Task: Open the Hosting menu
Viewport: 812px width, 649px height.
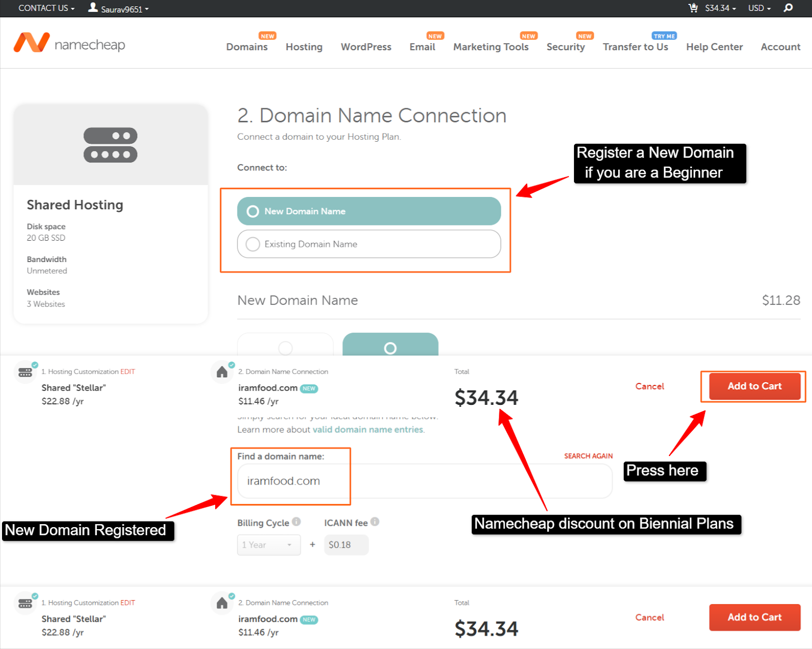Action: [x=304, y=47]
